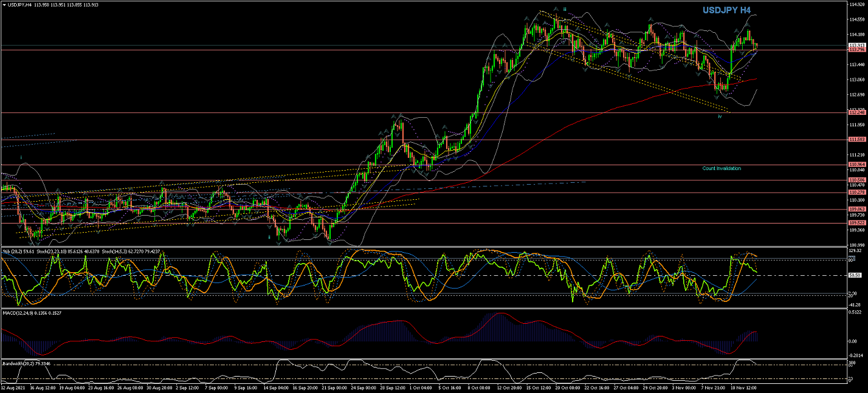Image resolution: width=868 pixels, height=393 pixels.
Task: Select the Count Invalidation text label
Action: pyautogui.click(x=722, y=168)
